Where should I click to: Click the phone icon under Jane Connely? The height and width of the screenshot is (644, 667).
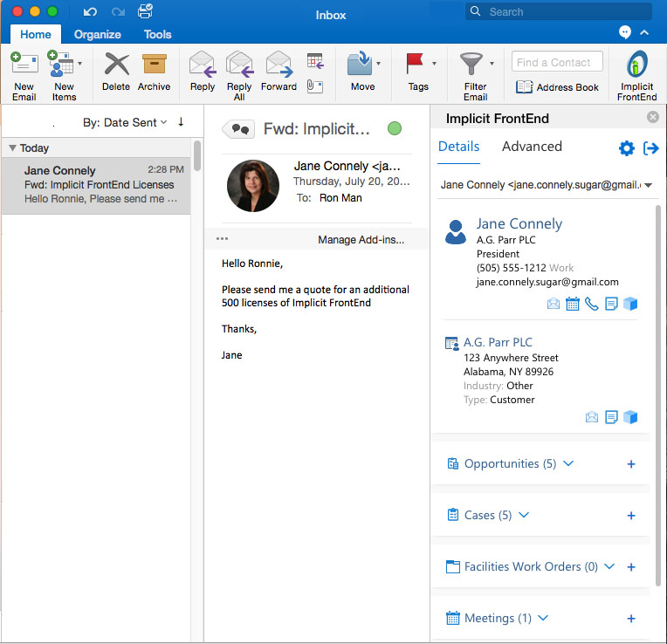coord(592,304)
